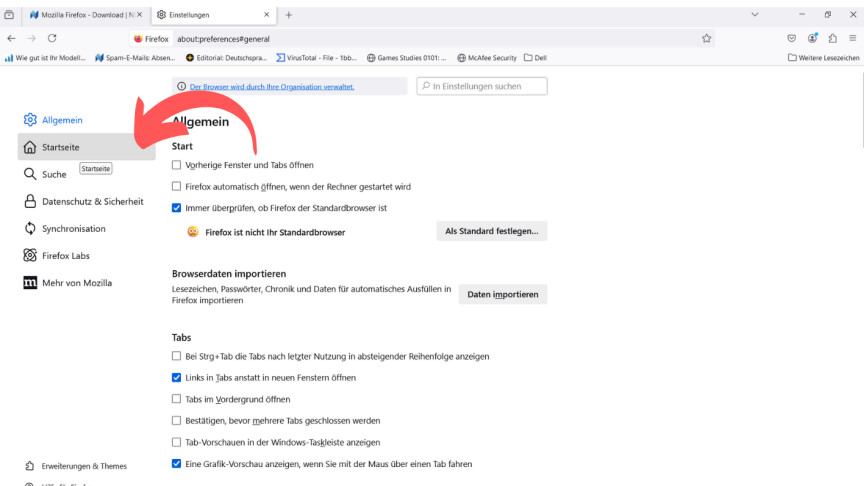Enable Firefox automatisch öffnen at startup
This screenshot has width=864, height=486.
(x=176, y=186)
